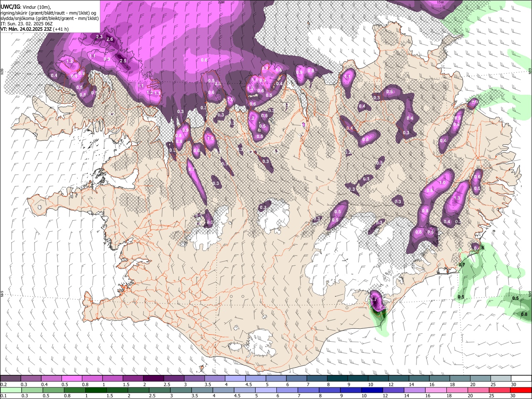This screenshot has width=532, height=399.
Task: Select the lower legend swatch labeled 1
Action: point(96,390)
